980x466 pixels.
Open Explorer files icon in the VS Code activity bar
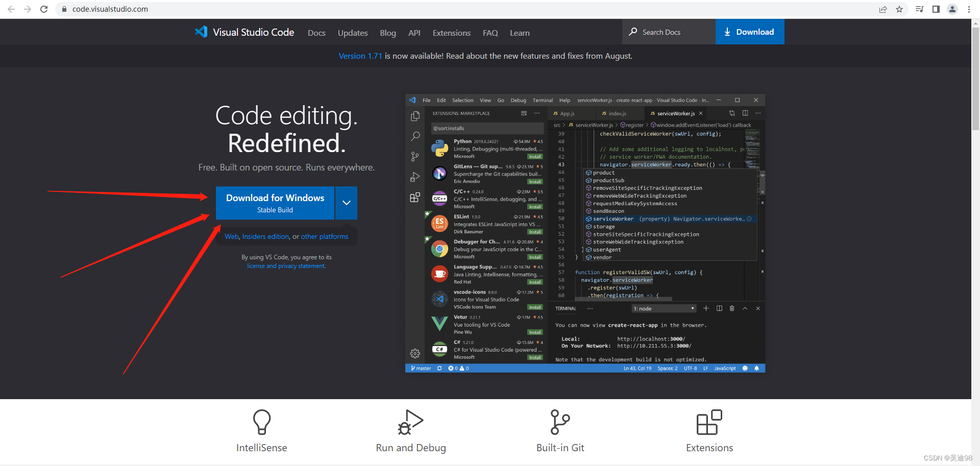(x=415, y=116)
